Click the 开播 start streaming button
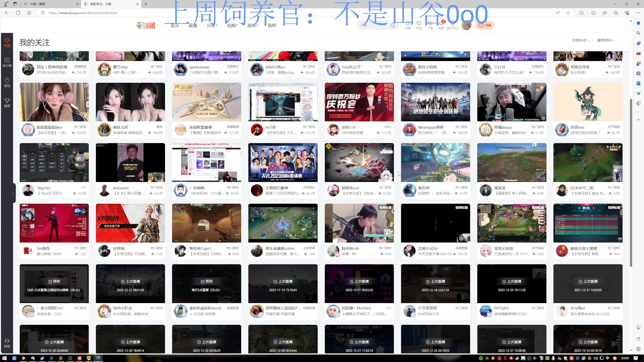The width and height of the screenshot is (644, 362). click(x=485, y=25)
